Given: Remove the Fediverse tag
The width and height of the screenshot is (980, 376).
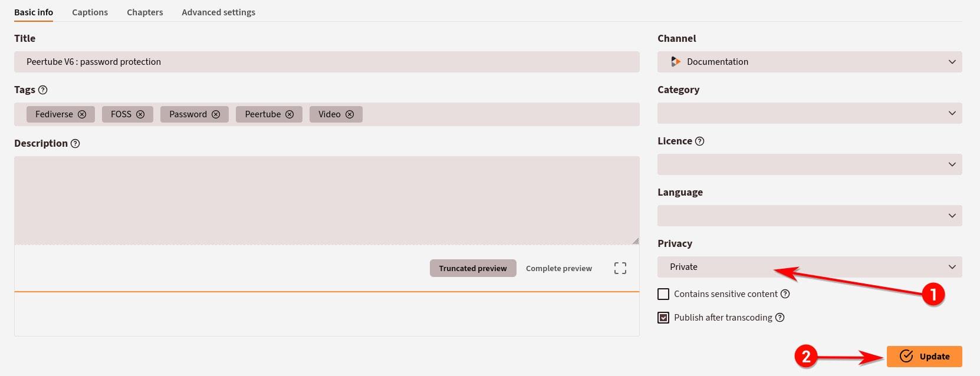Looking at the screenshot, I should coord(82,114).
